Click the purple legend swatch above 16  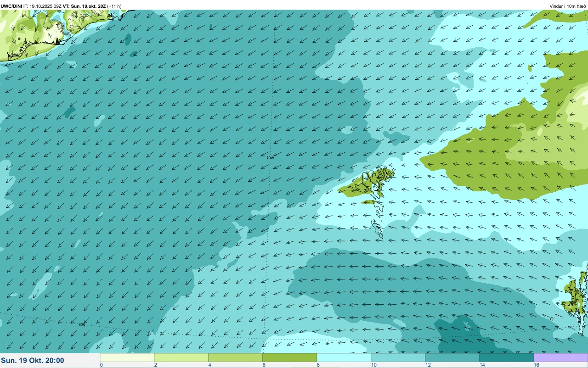(x=561, y=357)
